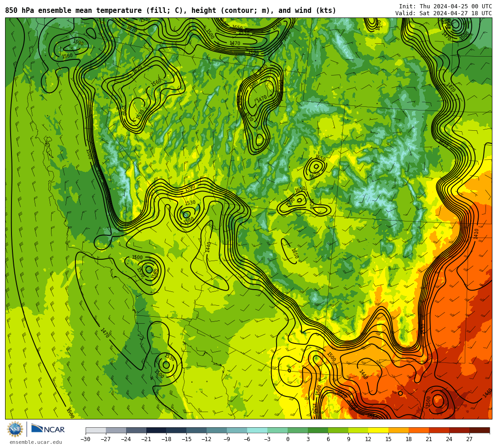Pick the pale cyan -6 to -3 swatch
Screen dimensions: 497x448
[x=257, y=430]
